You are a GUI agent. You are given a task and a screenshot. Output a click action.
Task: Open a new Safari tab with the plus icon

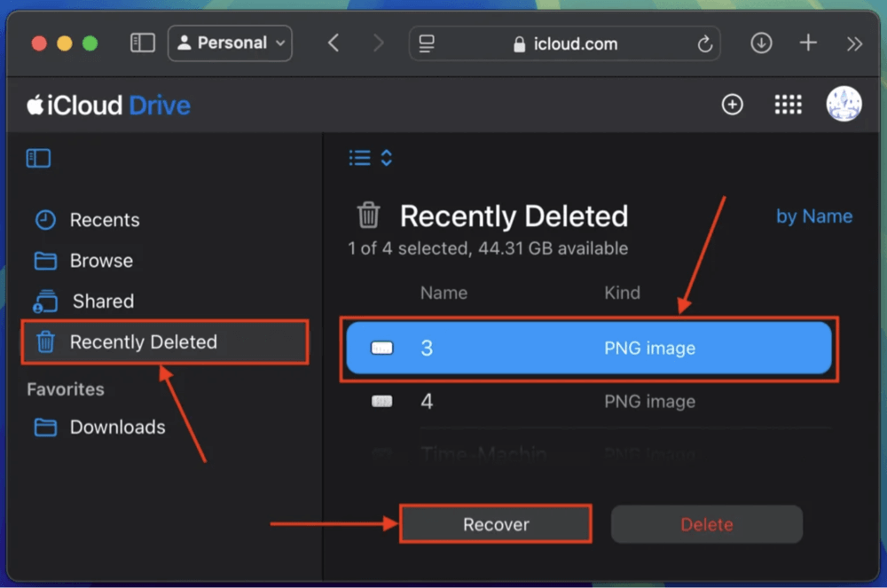tap(809, 43)
